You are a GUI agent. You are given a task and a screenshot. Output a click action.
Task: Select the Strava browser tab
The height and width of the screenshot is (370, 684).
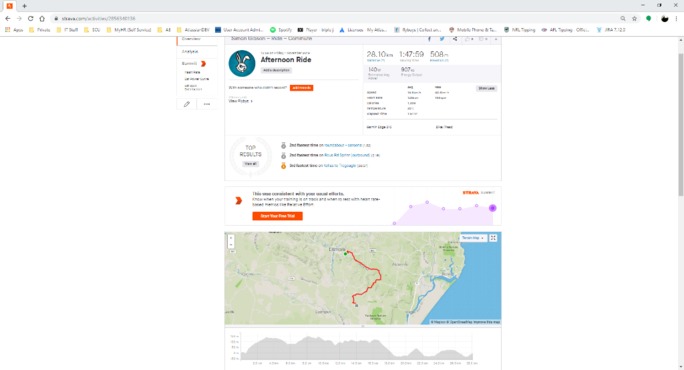pyautogui.click(x=9, y=6)
